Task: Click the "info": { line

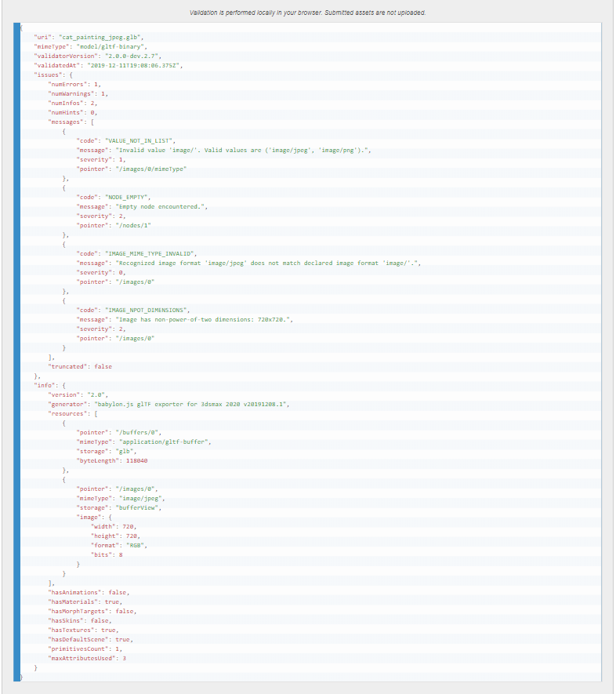Action: [x=49, y=385]
